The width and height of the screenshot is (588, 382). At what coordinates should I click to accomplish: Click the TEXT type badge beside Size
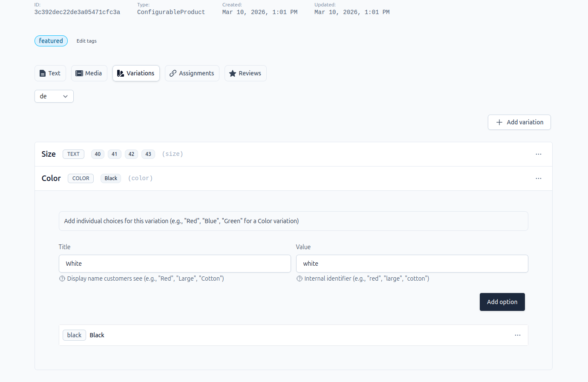(73, 154)
